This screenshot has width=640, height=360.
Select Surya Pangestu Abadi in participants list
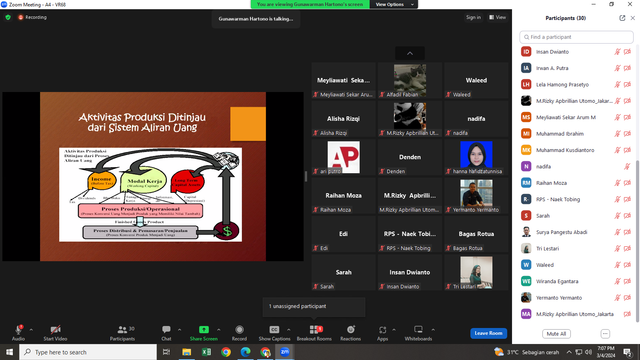[x=576, y=232]
